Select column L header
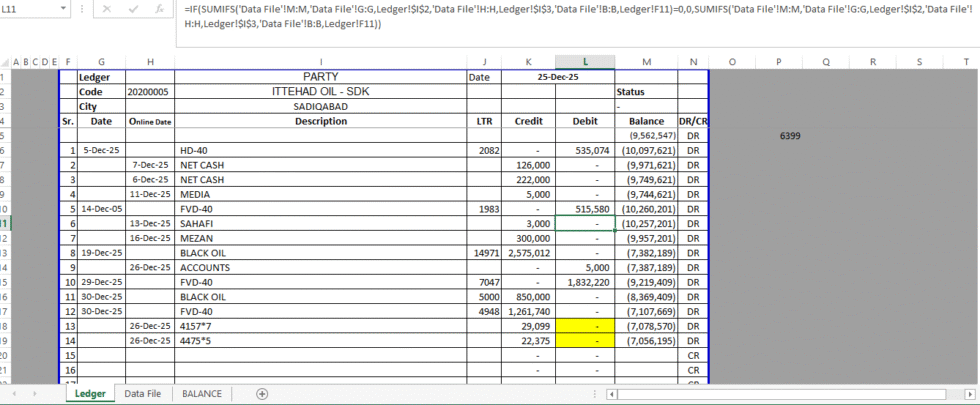Screen dimensions: 980x405 point(585,62)
